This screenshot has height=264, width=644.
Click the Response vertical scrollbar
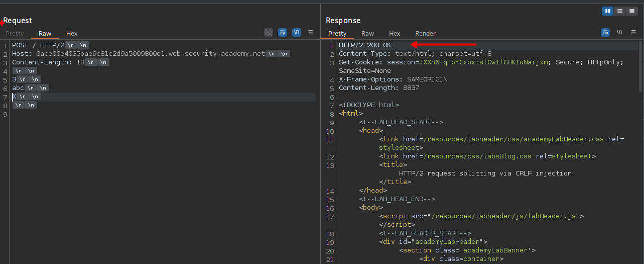point(640,65)
